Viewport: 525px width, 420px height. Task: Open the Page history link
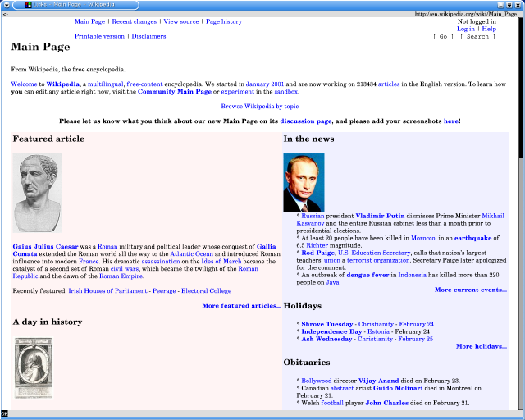[x=223, y=21]
